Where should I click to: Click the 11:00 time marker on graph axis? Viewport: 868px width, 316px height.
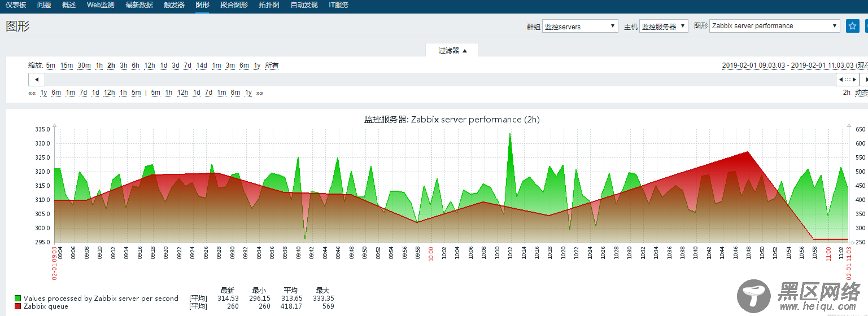click(828, 254)
